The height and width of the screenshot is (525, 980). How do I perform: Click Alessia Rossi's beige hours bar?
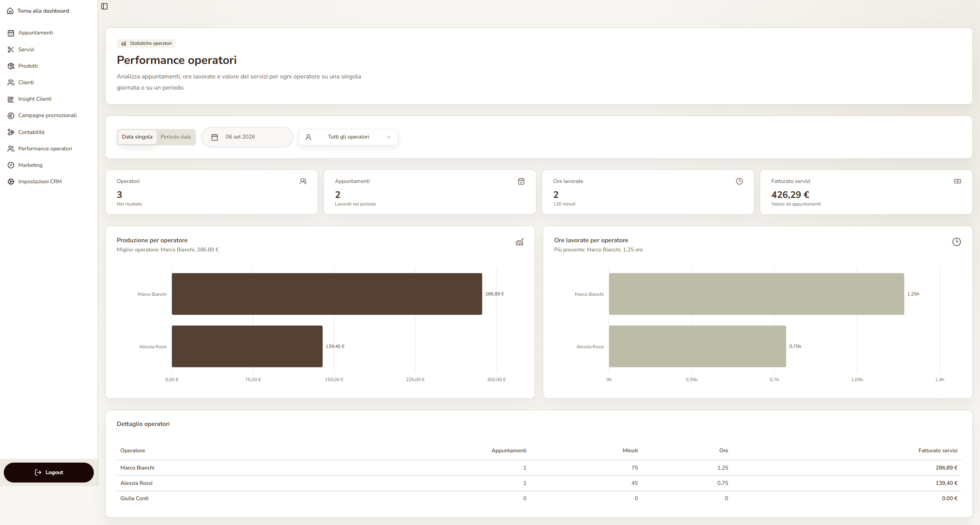pyautogui.click(x=697, y=346)
